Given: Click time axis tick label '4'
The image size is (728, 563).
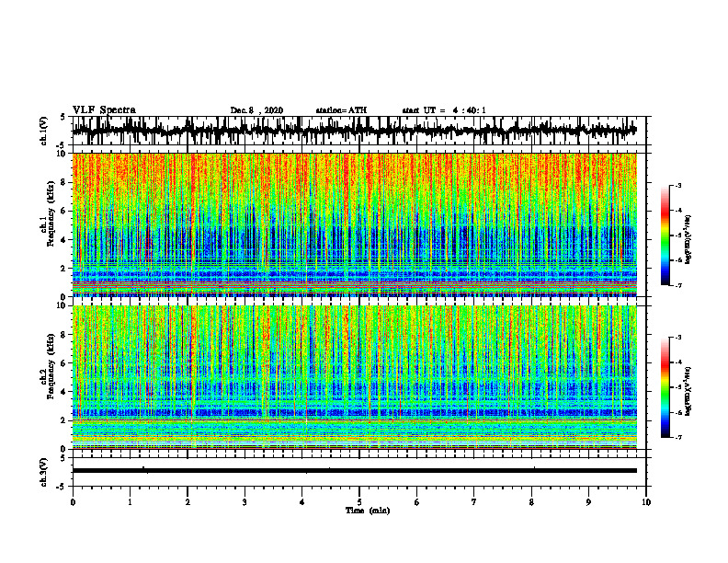Looking at the screenshot, I should tap(301, 502).
